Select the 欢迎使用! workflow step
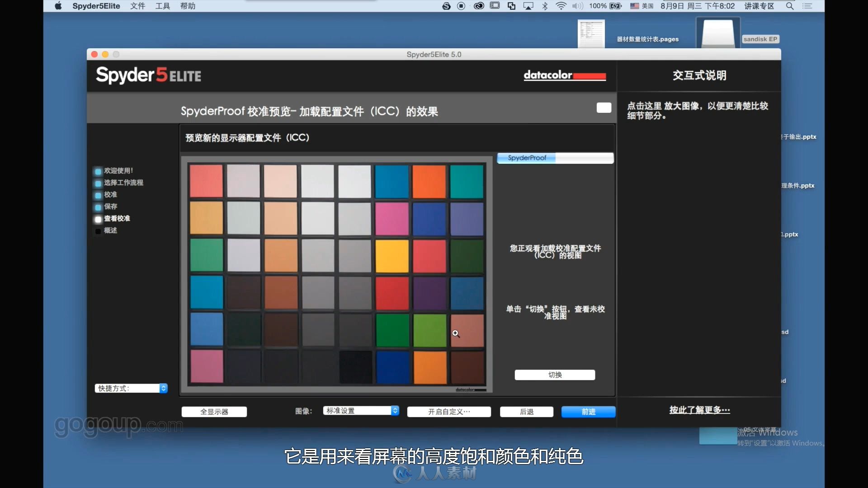 click(x=118, y=171)
